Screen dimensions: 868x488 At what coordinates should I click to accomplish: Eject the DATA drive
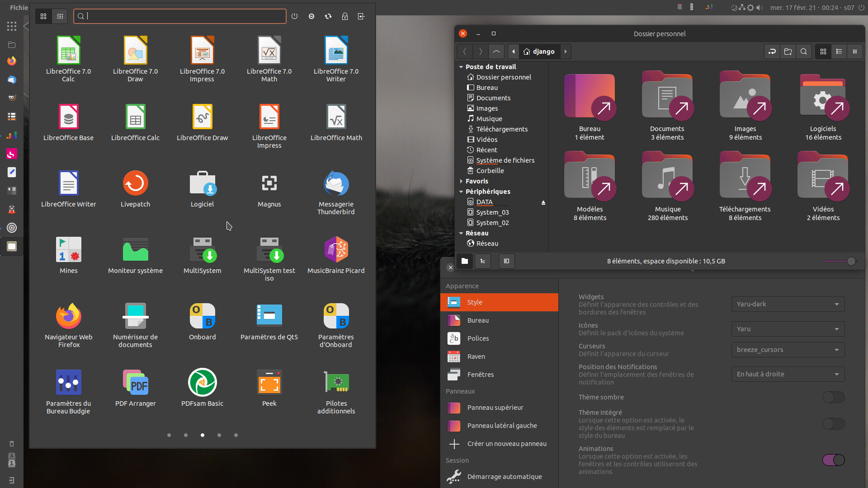tap(543, 202)
